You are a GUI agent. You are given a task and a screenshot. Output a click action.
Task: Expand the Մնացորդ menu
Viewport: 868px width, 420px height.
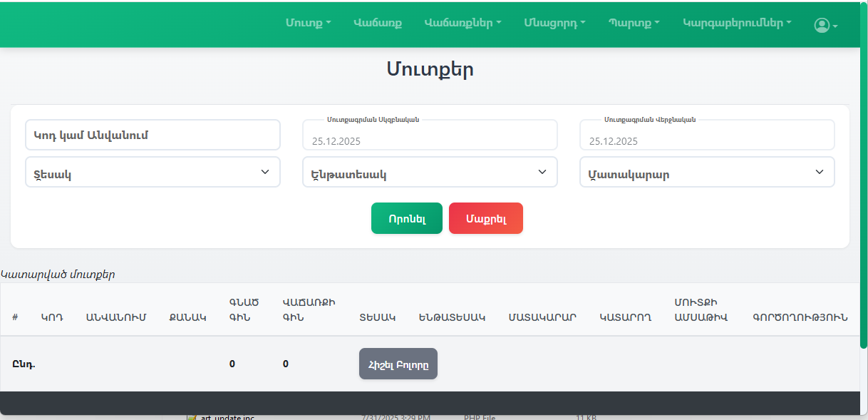(x=554, y=23)
